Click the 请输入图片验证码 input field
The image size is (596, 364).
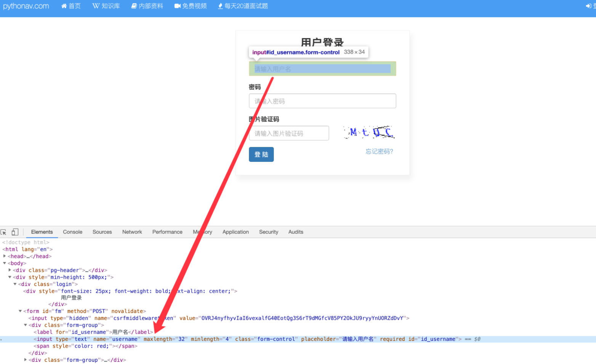289,133
